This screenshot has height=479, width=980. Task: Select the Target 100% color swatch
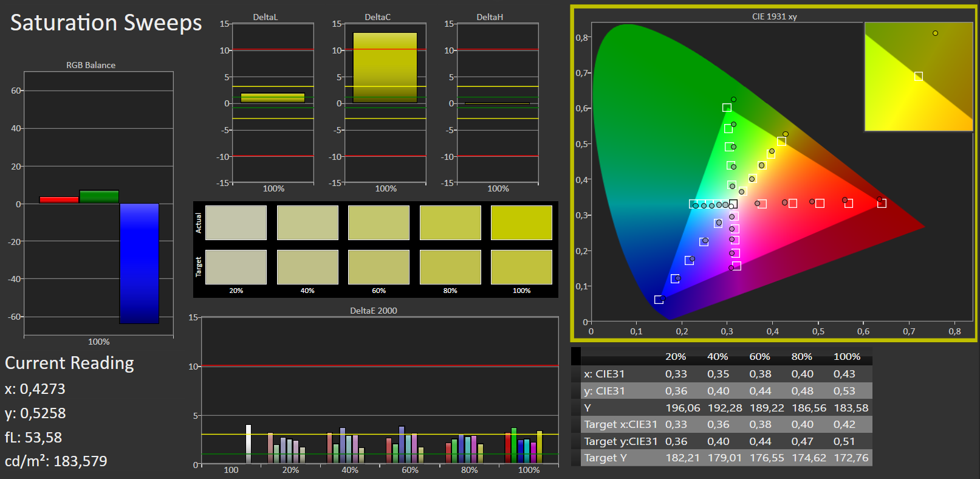click(521, 267)
